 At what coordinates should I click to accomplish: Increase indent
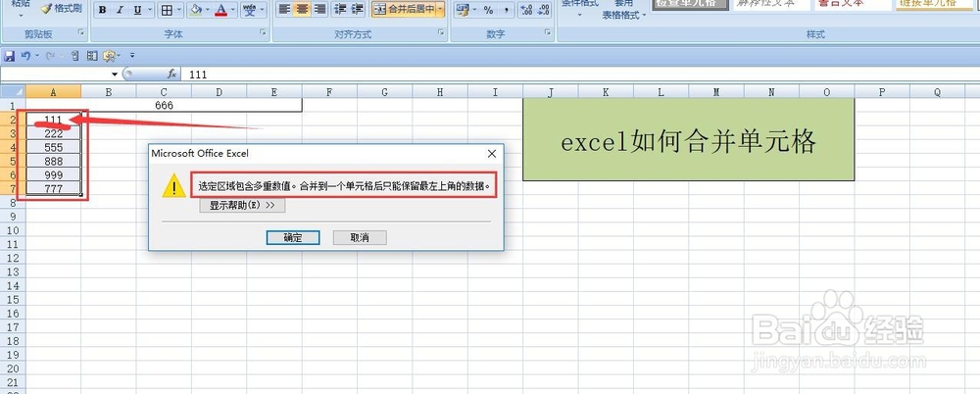click(358, 10)
